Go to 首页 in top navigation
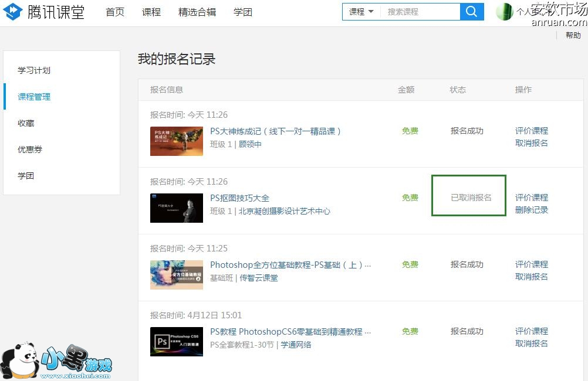 click(x=115, y=12)
